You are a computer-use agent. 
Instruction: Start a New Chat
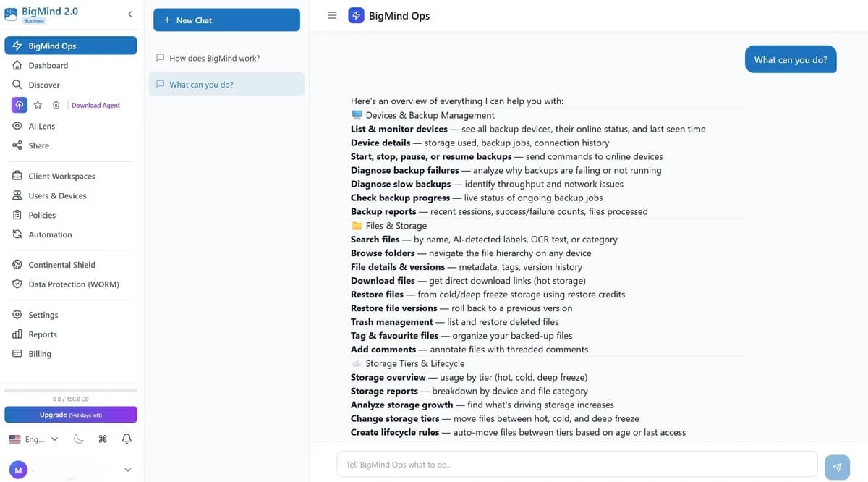point(226,20)
